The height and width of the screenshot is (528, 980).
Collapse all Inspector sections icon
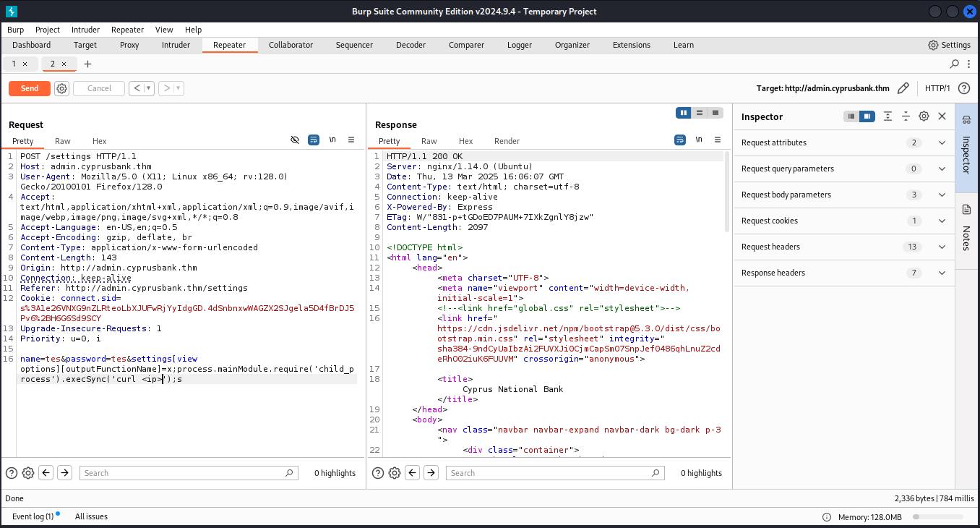pos(906,116)
